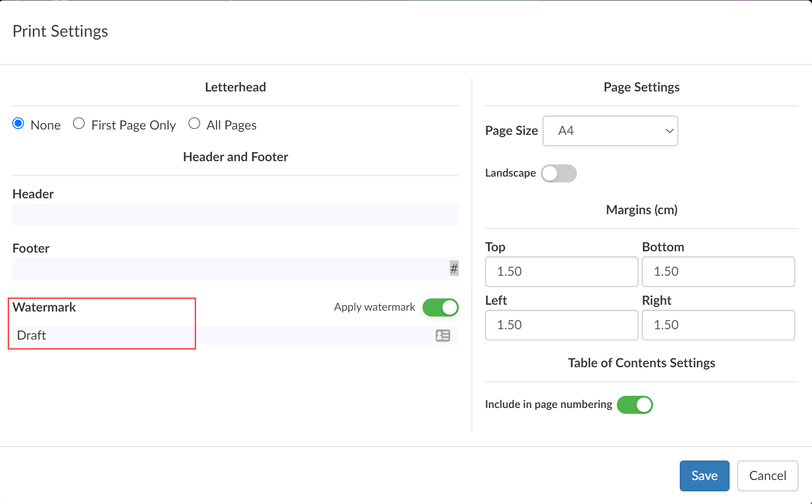Toggle Include in page numbering switch
This screenshot has width=812, height=504.
[634, 405]
